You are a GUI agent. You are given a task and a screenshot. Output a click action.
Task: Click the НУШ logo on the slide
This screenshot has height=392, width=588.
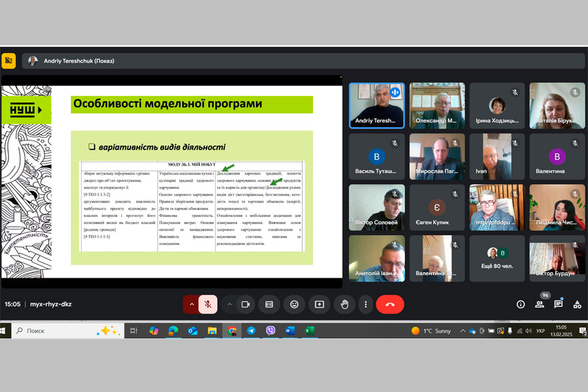25,110
